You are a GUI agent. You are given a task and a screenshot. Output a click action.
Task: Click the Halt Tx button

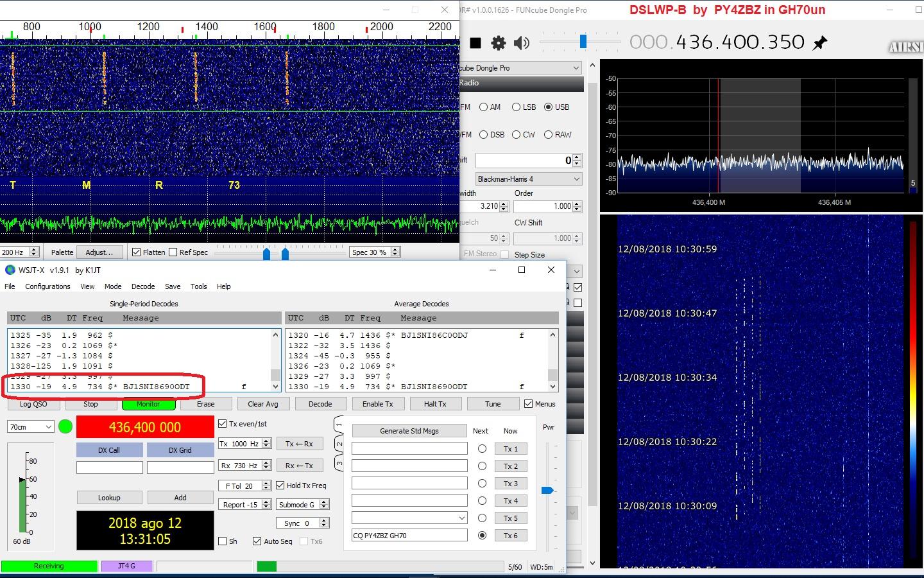click(435, 404)
